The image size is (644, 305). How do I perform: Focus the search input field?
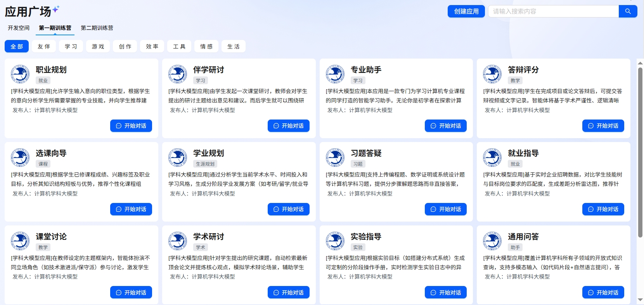(x=553, y=11)
